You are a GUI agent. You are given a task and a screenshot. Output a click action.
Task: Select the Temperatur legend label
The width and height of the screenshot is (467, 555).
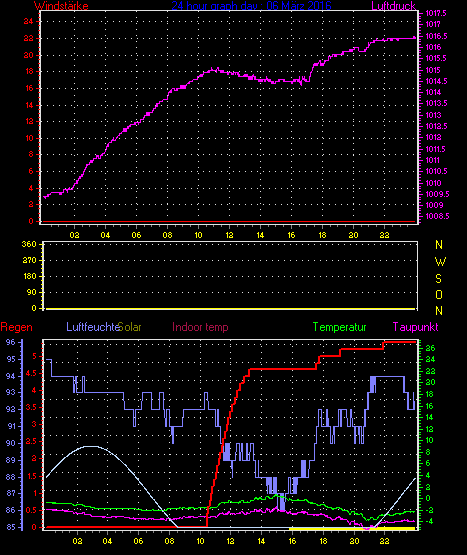(x=340, y=327)
